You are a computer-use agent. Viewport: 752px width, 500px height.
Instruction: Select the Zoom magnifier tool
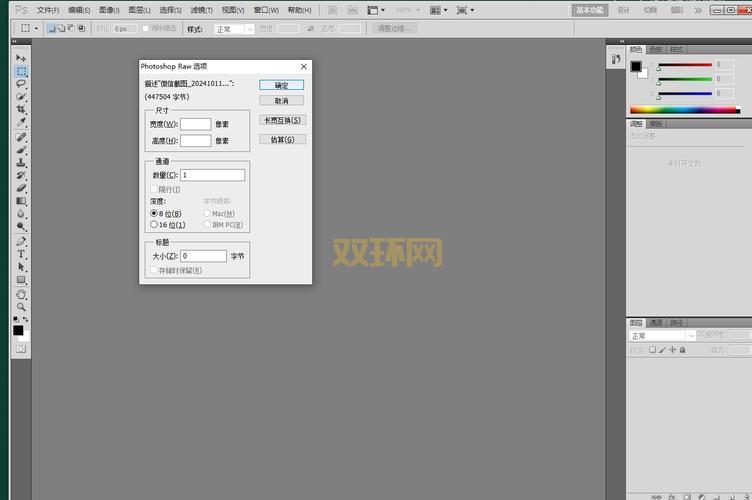click(21, 306)
